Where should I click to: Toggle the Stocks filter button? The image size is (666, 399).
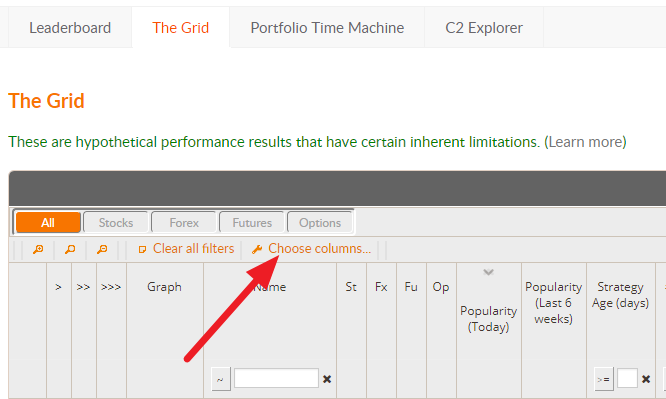(x=116, y=223)
